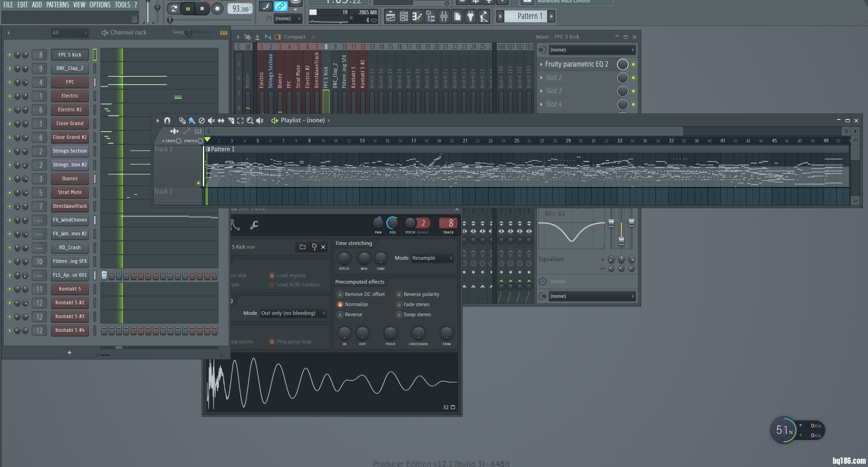Image resolution: width=868 pixels, height=467 pixels.
Task: Click the audio clip waveform icon in Playlist
Action: 174,131
